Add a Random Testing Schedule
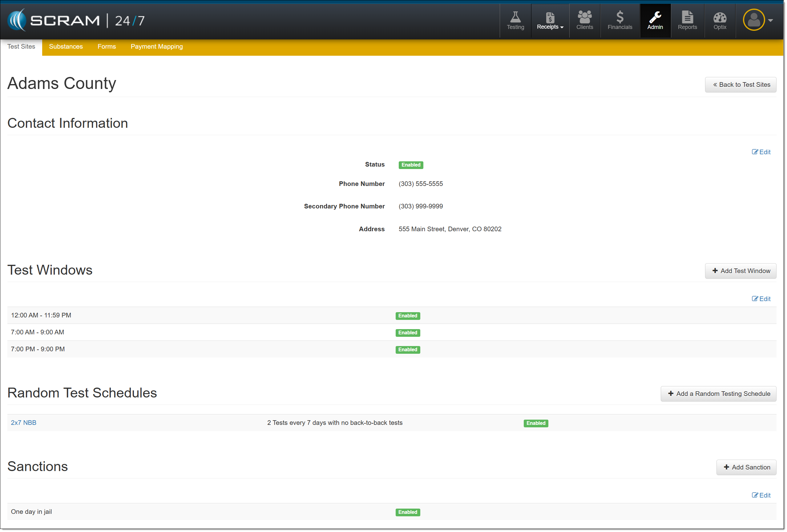787x532 pixels. (718, 393)
